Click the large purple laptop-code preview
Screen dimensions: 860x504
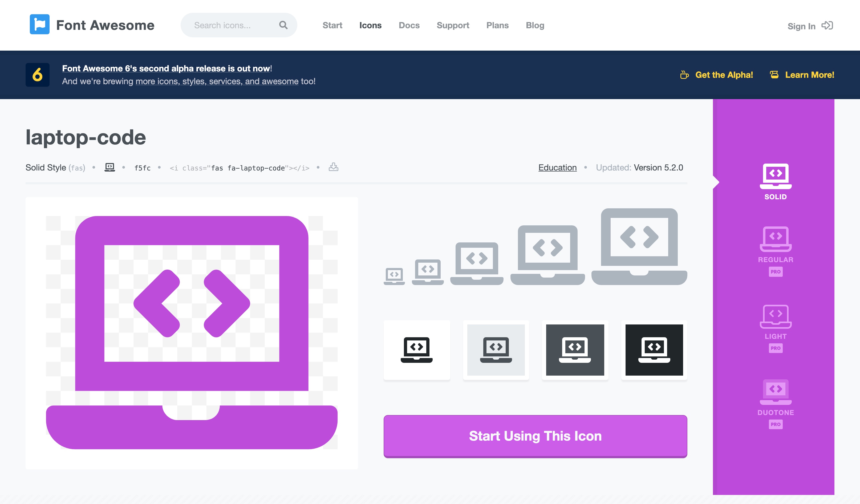[x=192, y=333]
